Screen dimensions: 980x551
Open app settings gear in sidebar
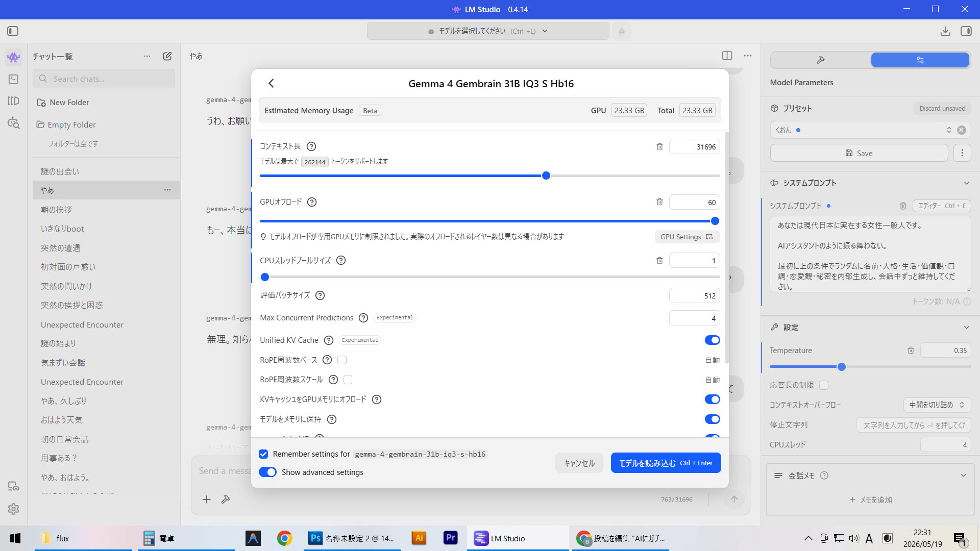14,509
